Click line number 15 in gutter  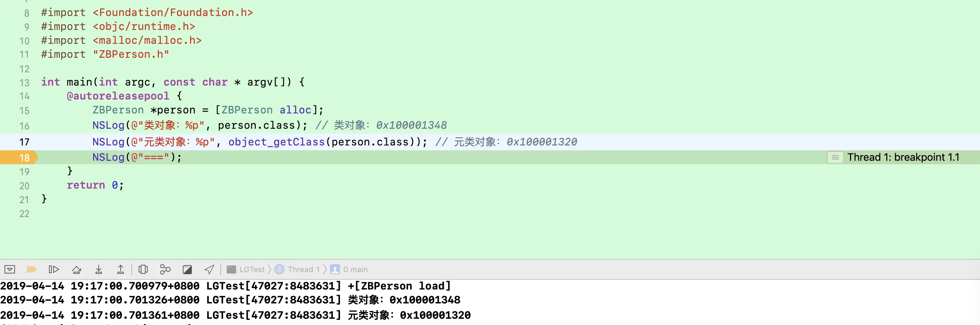(24, 111)
